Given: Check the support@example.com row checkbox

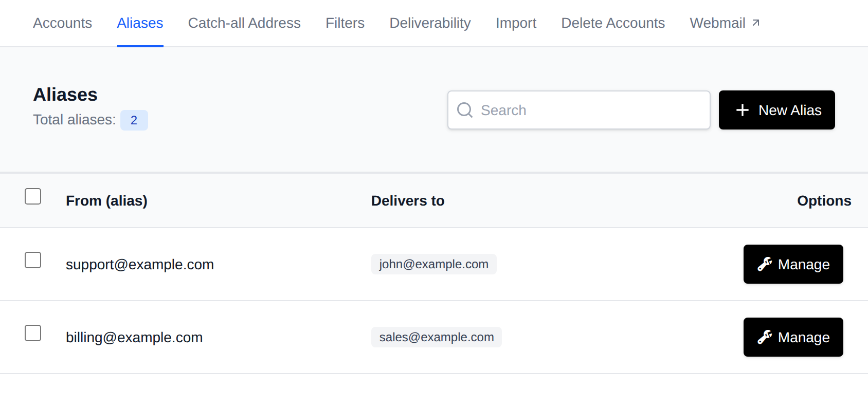Looking at the screenshot, I should tap(33, 260).
